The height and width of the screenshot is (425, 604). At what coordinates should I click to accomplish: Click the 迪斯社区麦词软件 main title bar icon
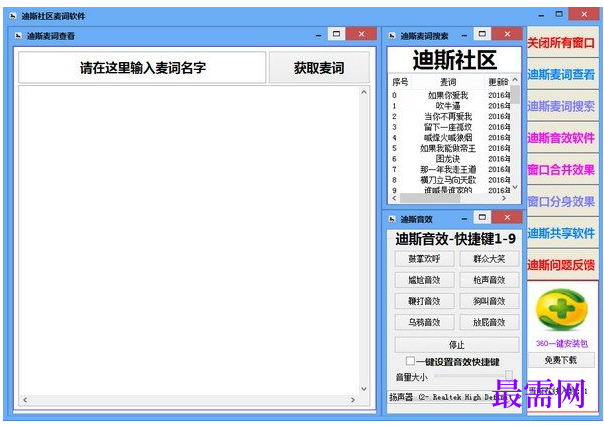point(13,16)
